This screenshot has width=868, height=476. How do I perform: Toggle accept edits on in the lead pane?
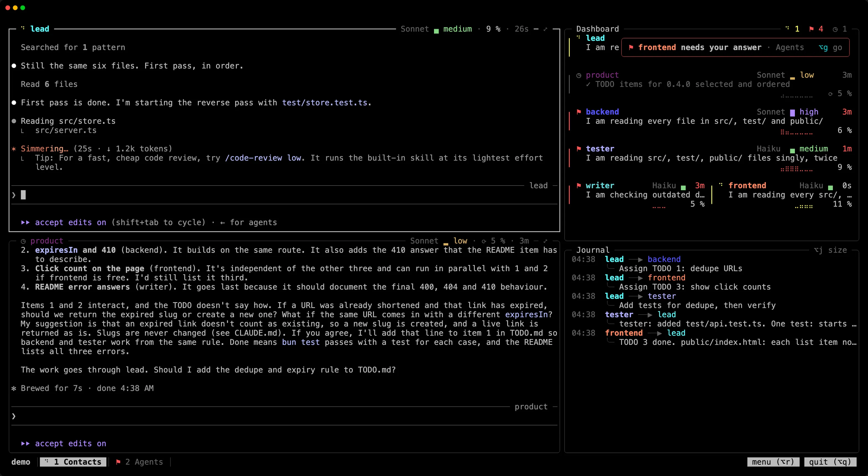pyautogui.click(x=64, y=222)
